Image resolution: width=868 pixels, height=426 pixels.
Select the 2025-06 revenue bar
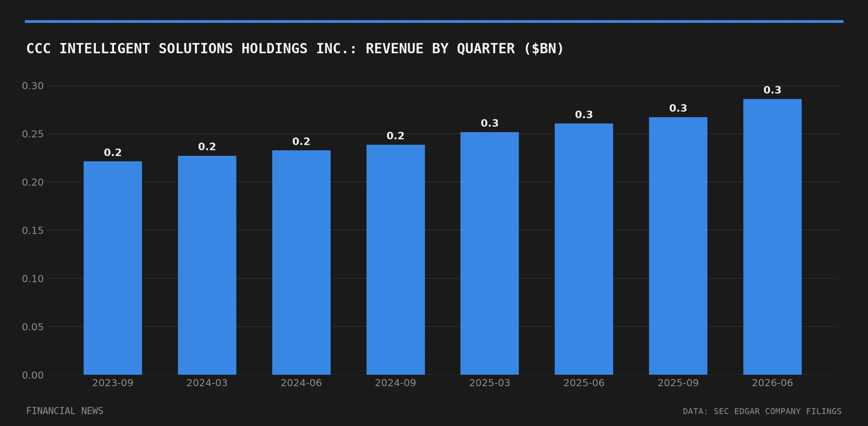[584, 249]
